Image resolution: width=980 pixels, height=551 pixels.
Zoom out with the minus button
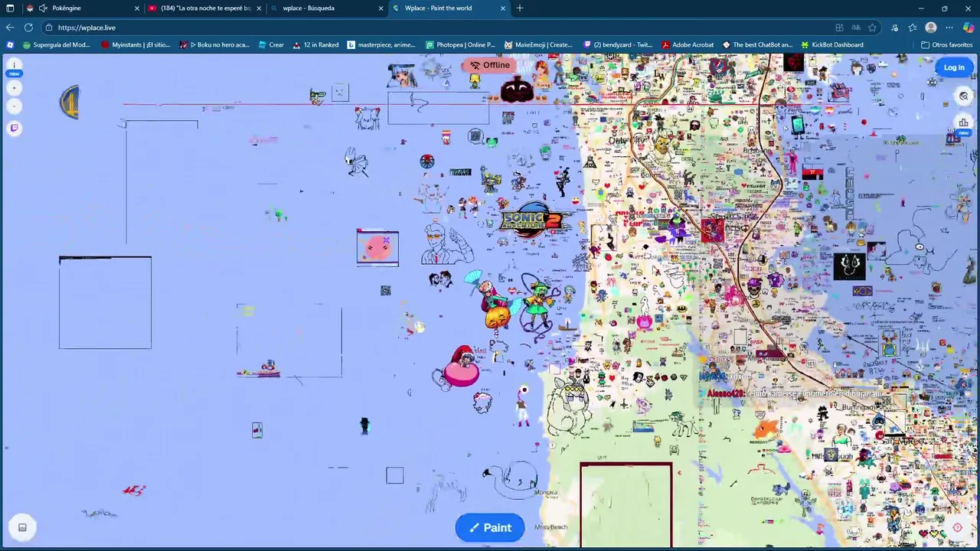pos(14,106)
